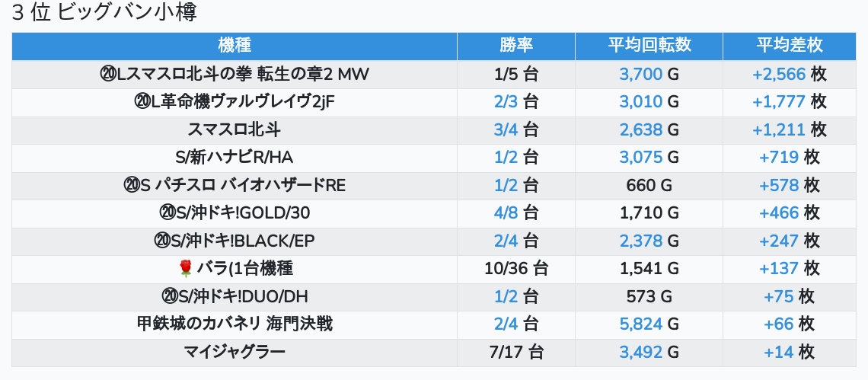The height and width of the screenshot is (380, 868).
Task: Click the 3/4 win rate for スマスロ北斗
Action: (506, 129)
